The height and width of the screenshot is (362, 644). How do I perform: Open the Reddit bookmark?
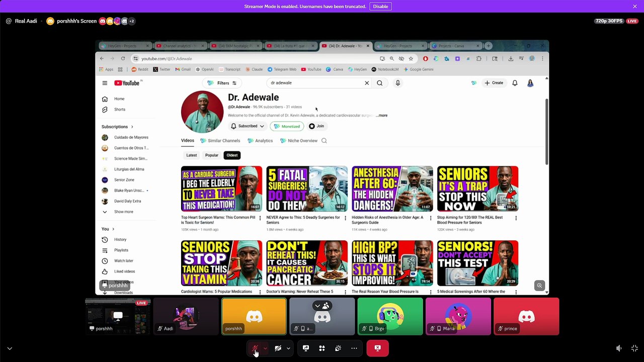click(x=140, y=69)
